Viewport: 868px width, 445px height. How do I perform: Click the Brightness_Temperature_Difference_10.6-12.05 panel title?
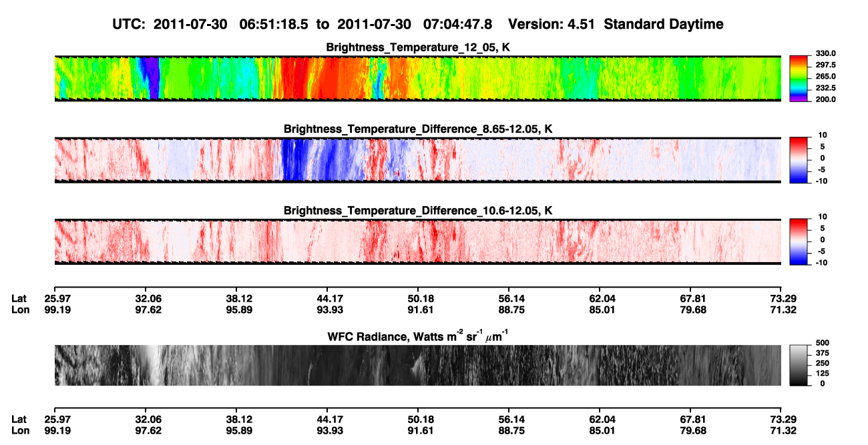click(x=418, y=211)
